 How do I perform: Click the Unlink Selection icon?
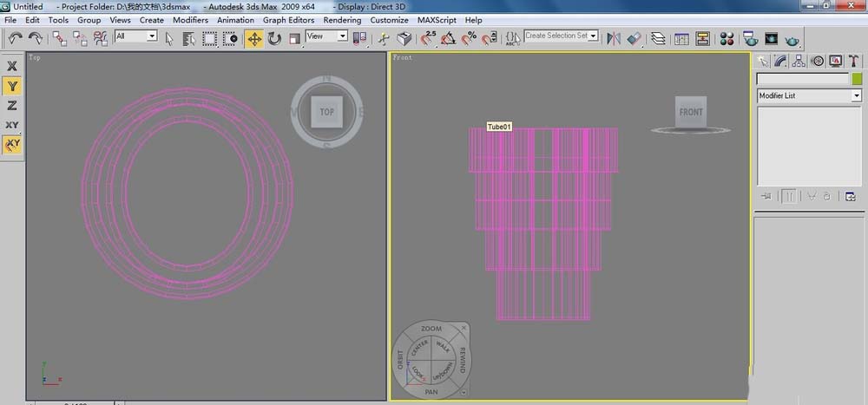(x=80, y=38)
